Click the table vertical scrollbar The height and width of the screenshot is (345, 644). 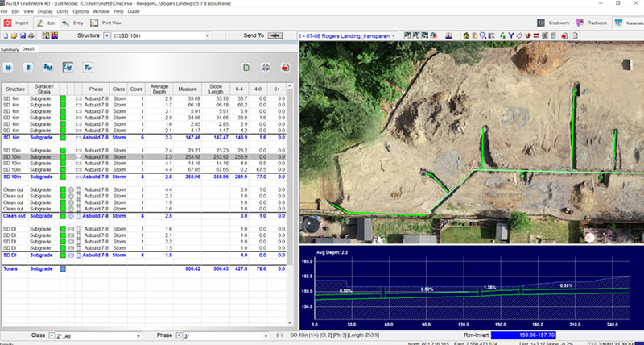(290, 205)
